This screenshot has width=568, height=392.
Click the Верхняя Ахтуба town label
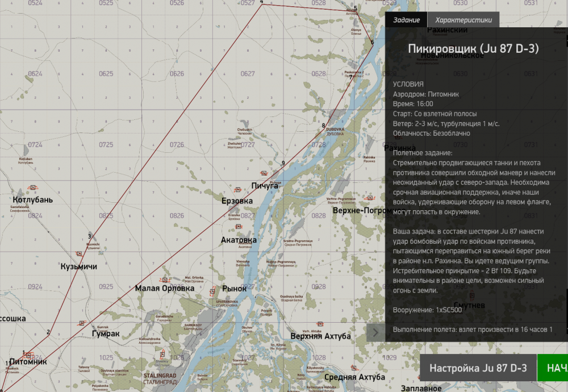[x=320, y=336]
